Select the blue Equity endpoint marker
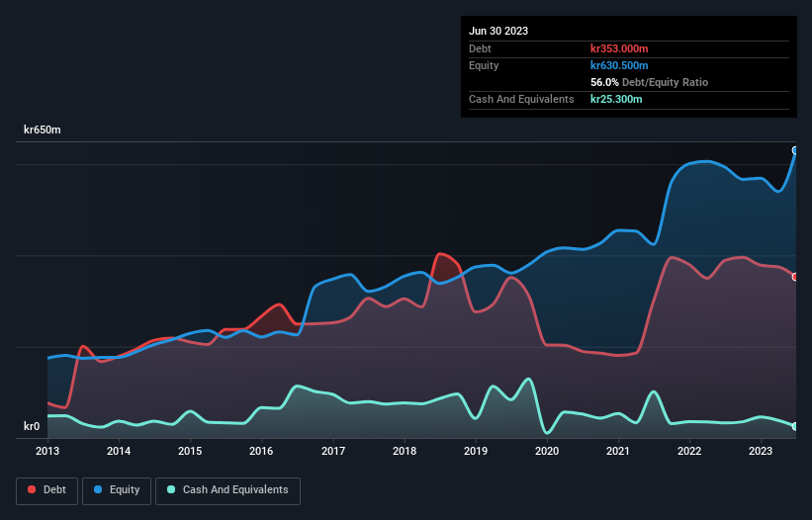This screenshot has height=520, width=812. point(795,150)
